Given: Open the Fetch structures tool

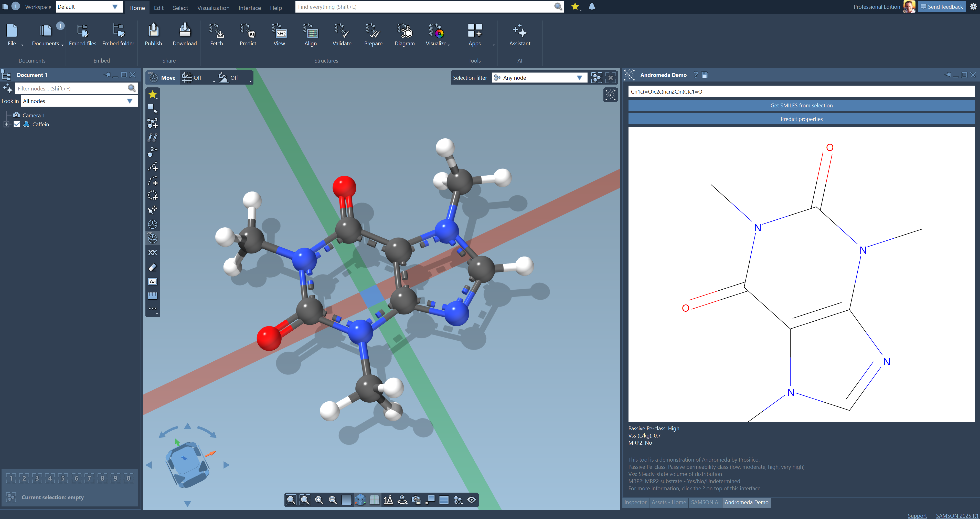Looking at the screenshot, I should [217, 35].
